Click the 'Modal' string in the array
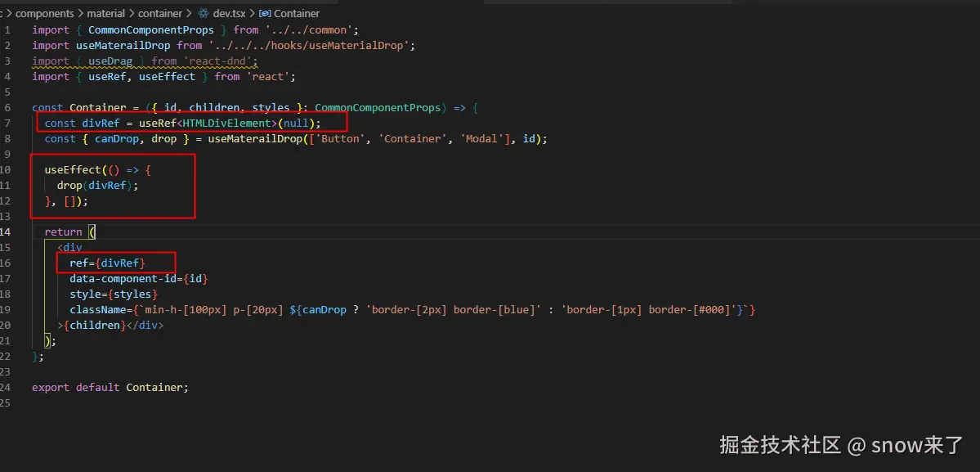 tap(481, 139)
